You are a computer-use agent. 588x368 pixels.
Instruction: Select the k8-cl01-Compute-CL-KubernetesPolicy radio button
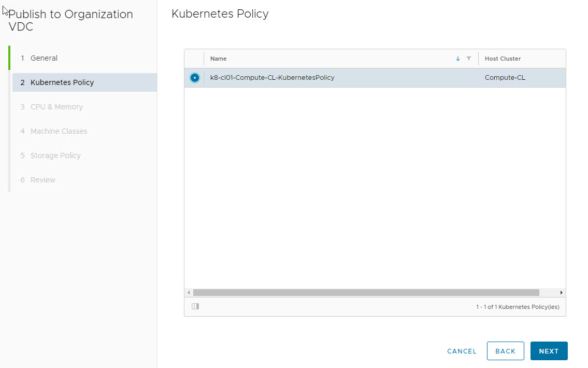195,78
